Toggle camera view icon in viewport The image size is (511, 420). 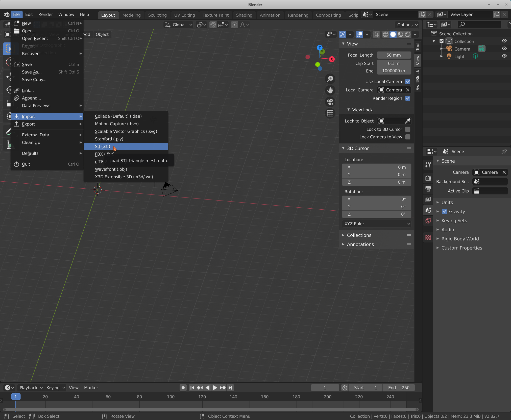pos(330,102)
